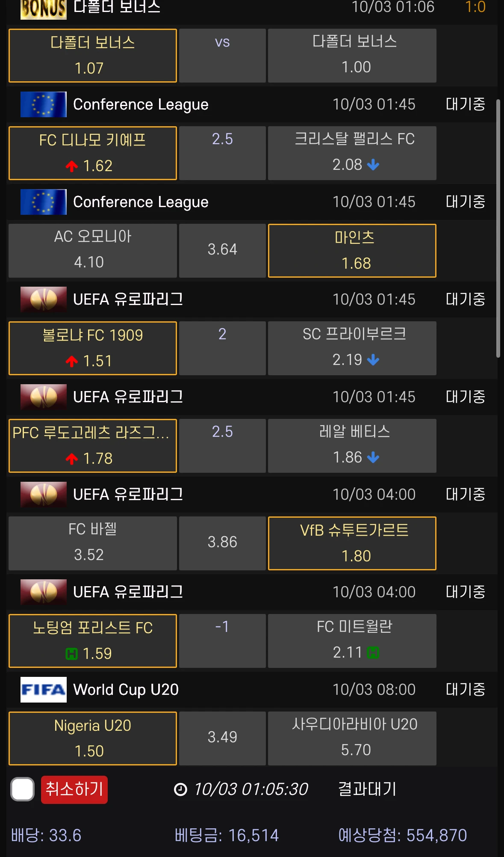Pick Nigeria U20 at odds 1.50
The height and width of the screenshot is (857, 504).
pos(92,738)
